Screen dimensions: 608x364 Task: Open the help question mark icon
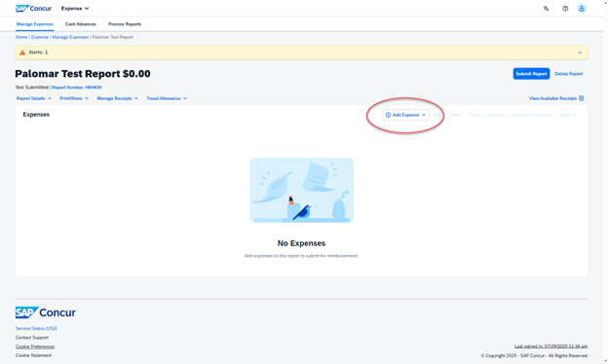[x=565, y=8]
